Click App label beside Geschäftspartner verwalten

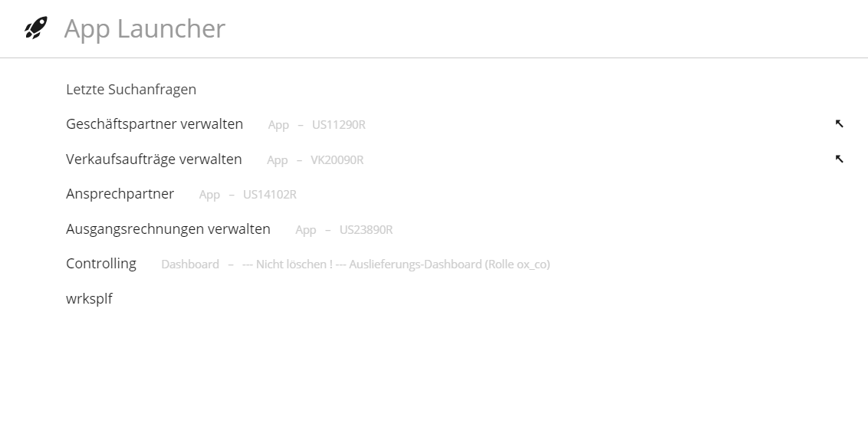tap(278, 125)
